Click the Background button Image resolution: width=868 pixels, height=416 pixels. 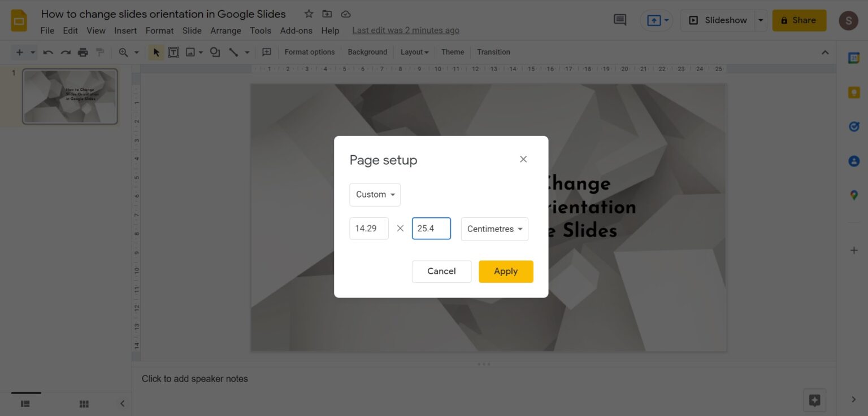367,52
